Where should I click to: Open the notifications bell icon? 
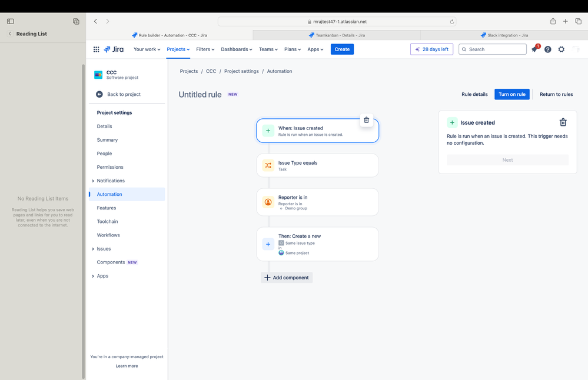tap(534, 49)
